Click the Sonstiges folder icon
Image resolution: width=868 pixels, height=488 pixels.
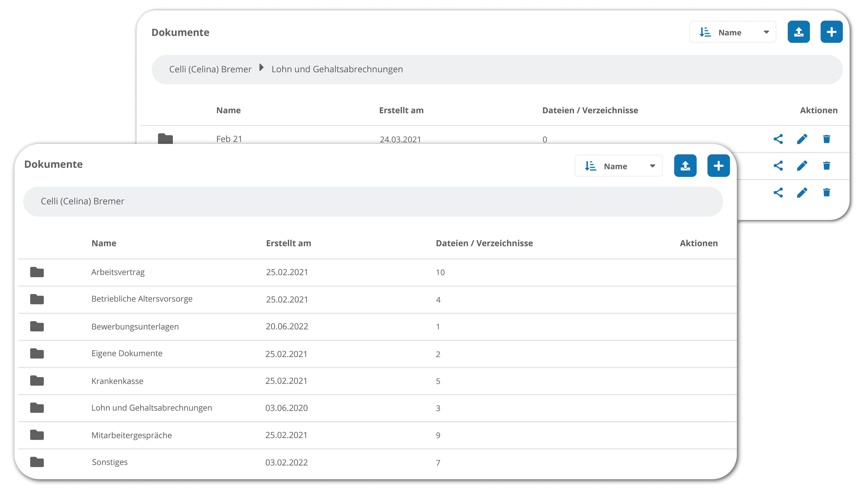[37, 462]
